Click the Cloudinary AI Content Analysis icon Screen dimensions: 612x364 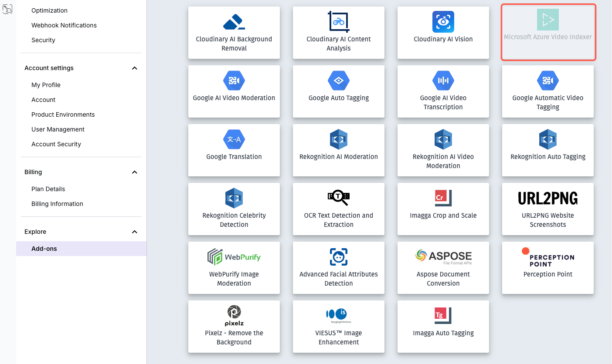click(x=339, y=22)
